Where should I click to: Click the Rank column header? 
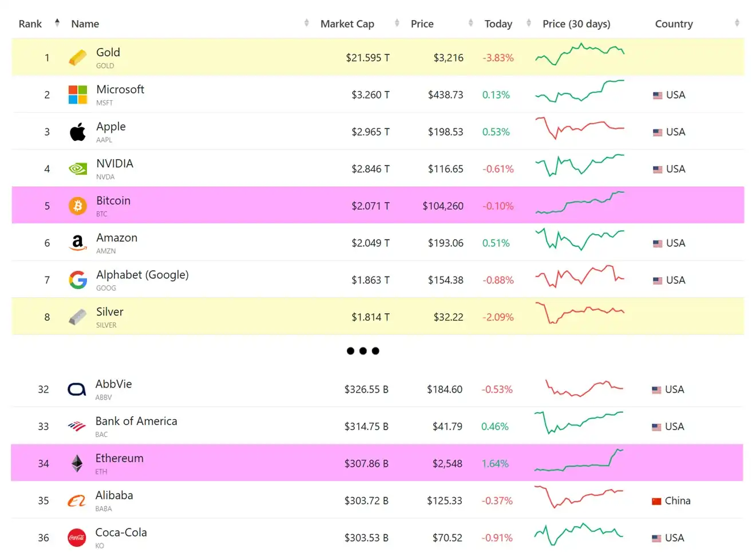pyautogui.click(x=30, y=24)
